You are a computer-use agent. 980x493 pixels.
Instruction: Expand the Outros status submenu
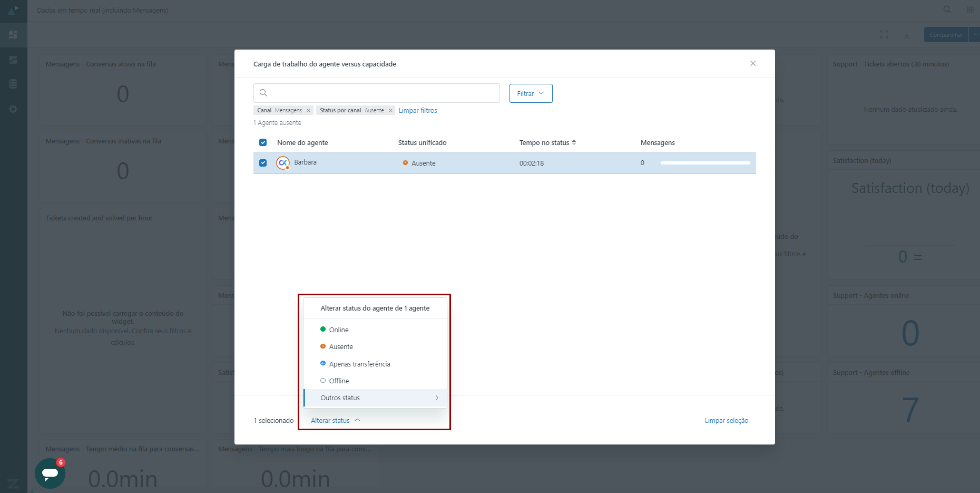point(375,398)
